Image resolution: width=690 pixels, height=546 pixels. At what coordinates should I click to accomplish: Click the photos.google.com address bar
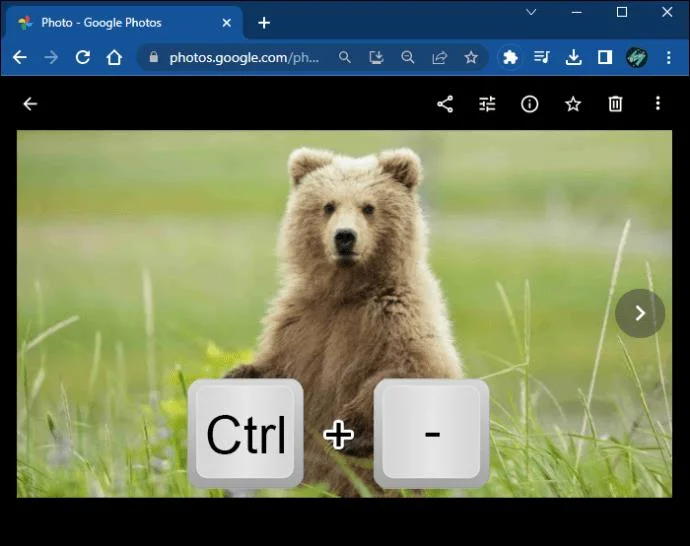(x=244, y=57)
